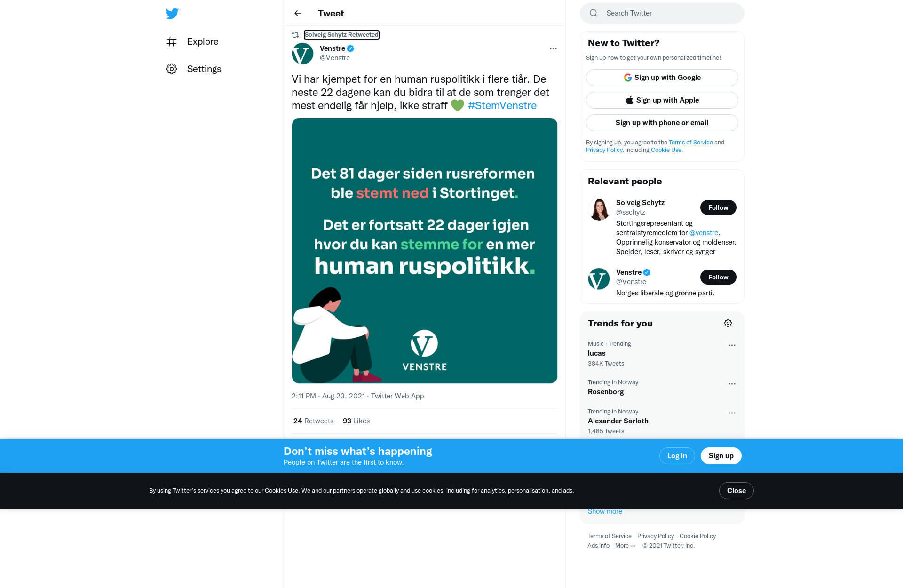Expand options for Alexander Sørloth trend
The width and height of the screenshot is (903, 588).
point(732,413)
